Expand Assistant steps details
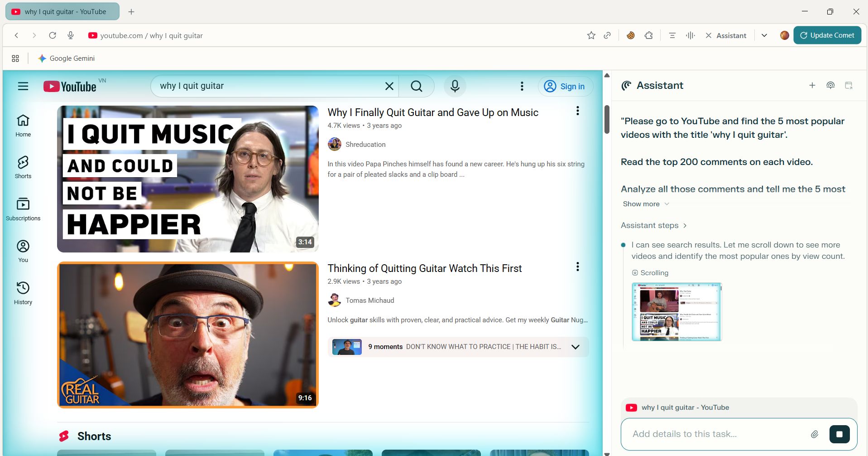 pos(653,225)
